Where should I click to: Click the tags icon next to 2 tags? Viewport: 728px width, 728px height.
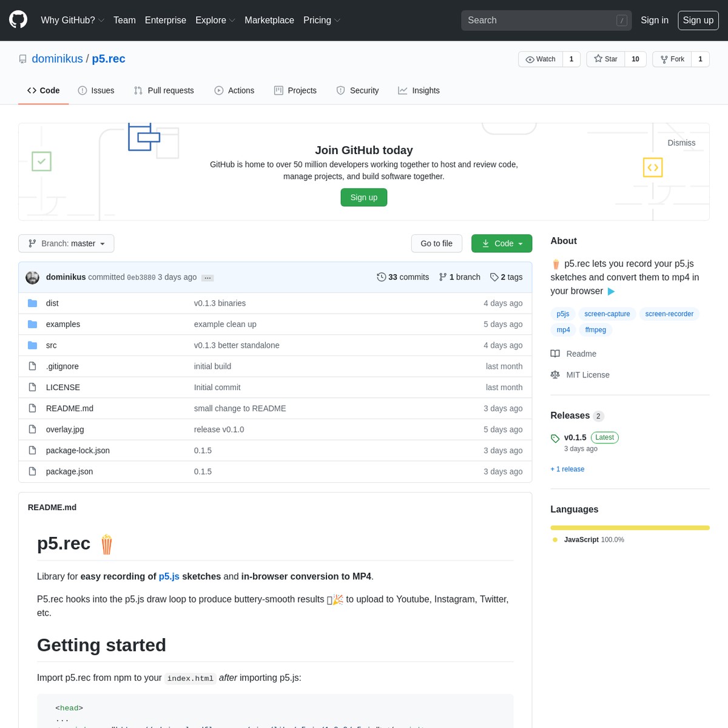coord(494,277)
